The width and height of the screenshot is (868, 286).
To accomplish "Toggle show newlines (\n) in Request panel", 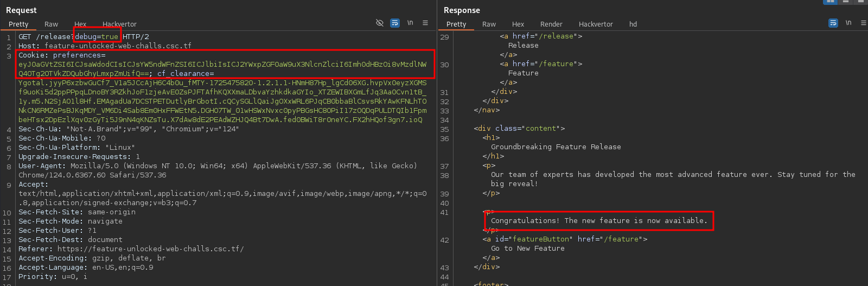I will coord(410,23).
